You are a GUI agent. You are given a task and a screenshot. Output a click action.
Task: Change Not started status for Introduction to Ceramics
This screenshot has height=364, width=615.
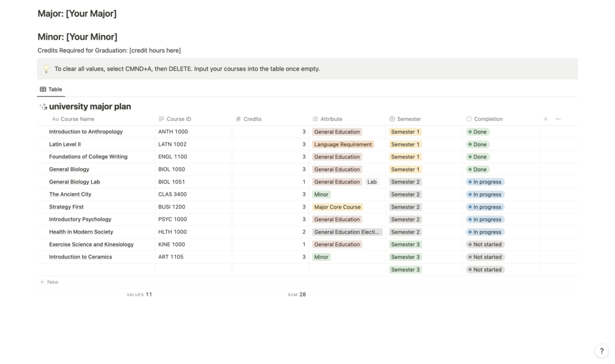tap(485, 258)
